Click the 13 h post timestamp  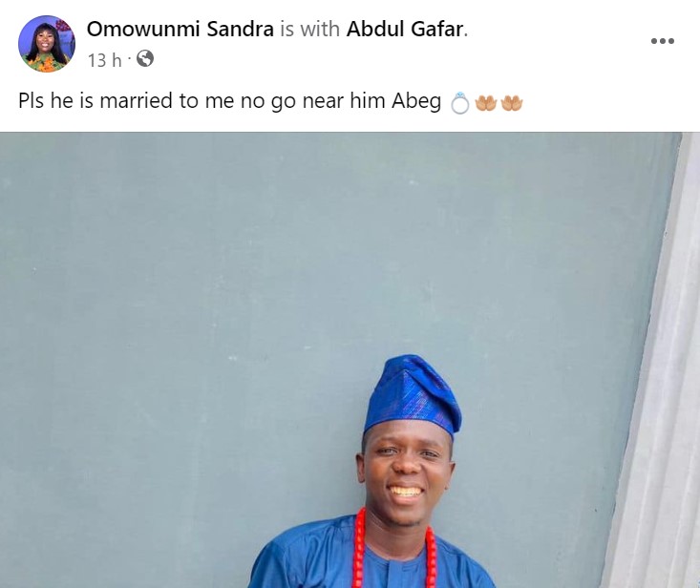pos(104,60)
